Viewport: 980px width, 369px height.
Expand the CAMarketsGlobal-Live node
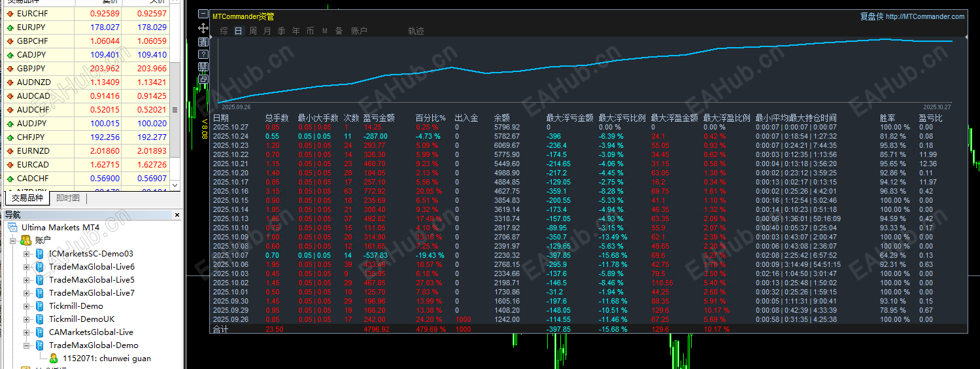coord(27,332)
